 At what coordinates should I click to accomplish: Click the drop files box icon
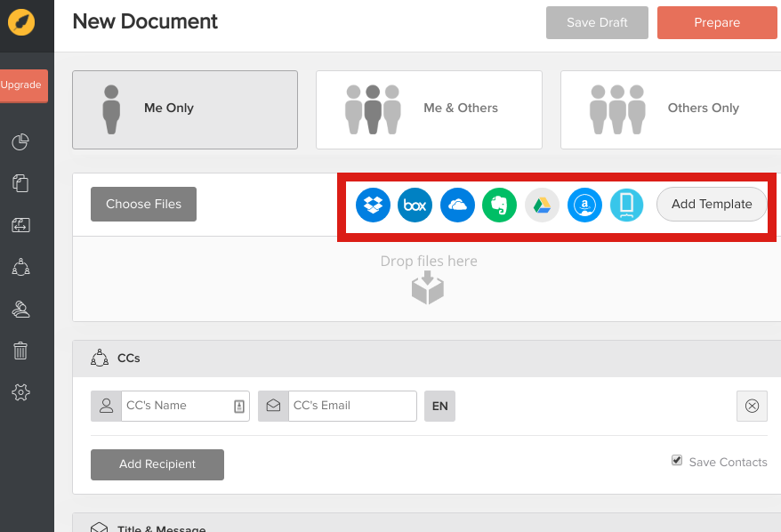coord(427,288)
